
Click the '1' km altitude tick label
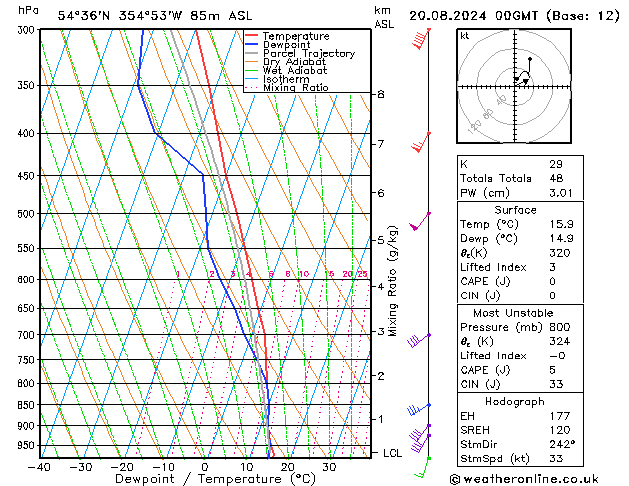[380, 419]
